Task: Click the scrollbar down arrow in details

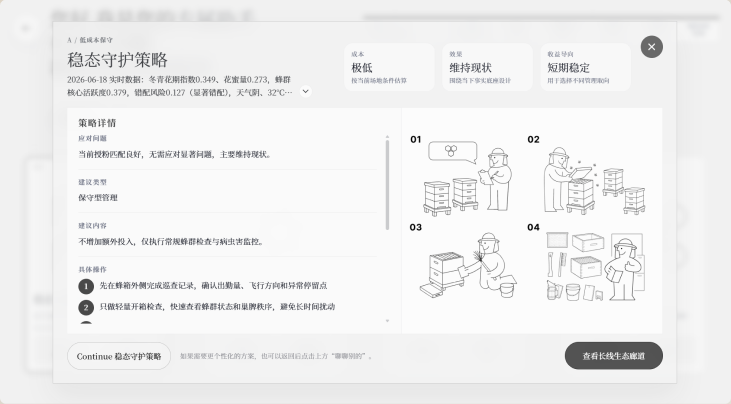Action: pos(387,321)
